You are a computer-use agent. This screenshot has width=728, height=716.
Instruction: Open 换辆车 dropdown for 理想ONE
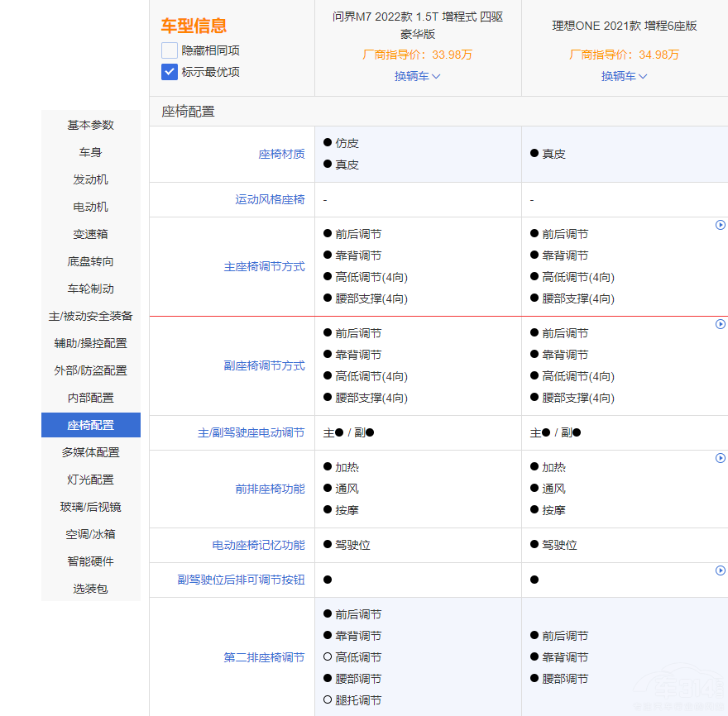(624, 76)
